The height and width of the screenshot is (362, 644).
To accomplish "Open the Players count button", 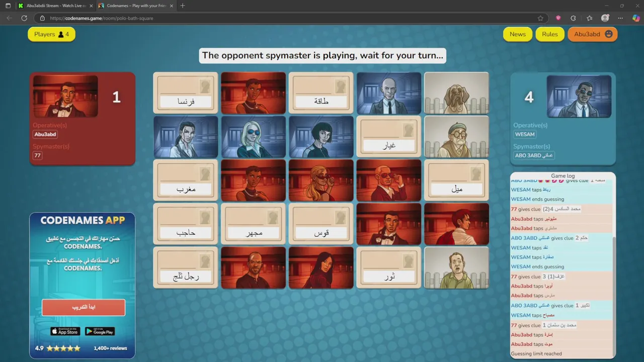I will tap(51, 34).
